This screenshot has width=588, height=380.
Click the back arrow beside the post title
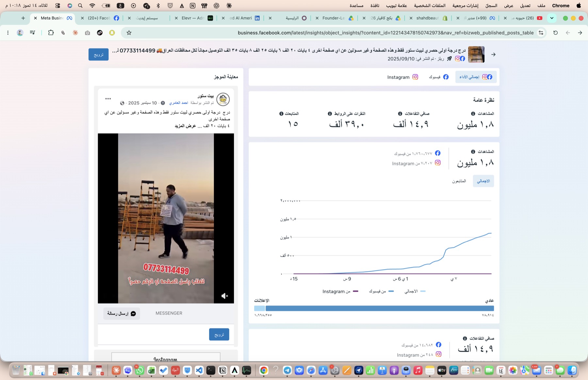click(x=493, y=55)
